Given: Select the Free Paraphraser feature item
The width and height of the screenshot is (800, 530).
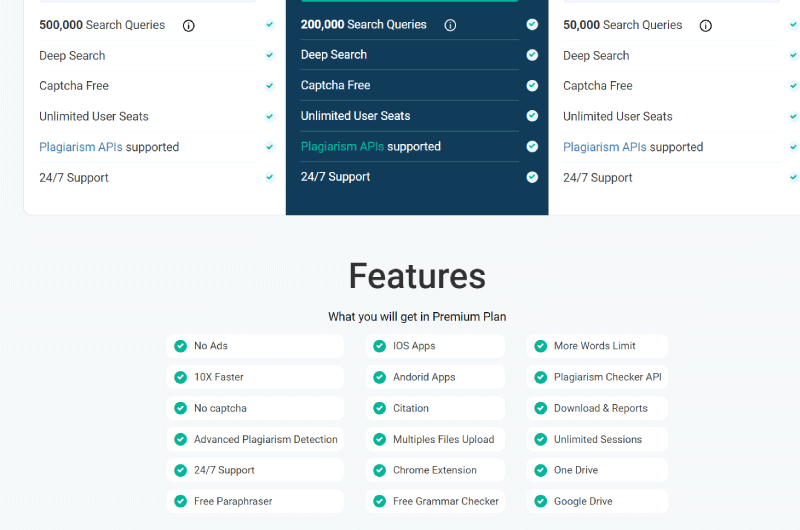Looking at the screenshot, I should point(255,501).
